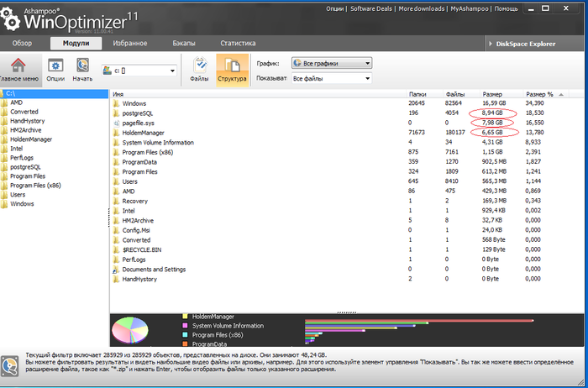
Task: Select the Структура view icon
Action: tap(232, 66)
